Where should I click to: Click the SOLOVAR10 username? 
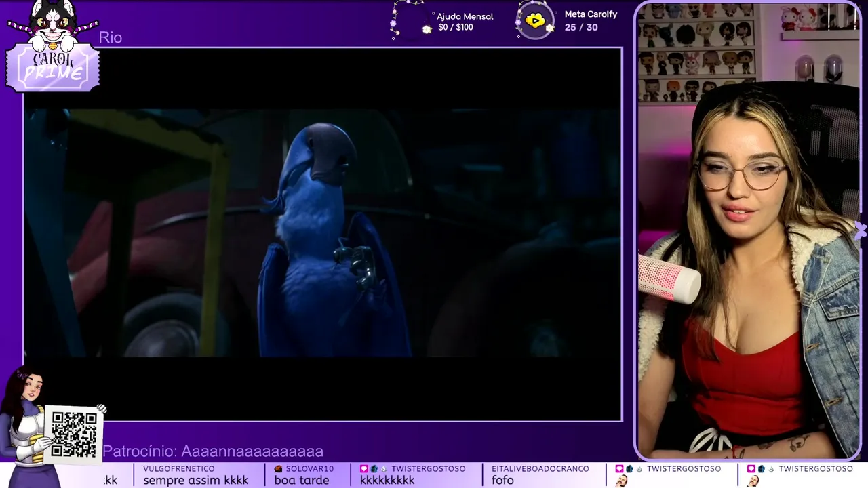[x=310, y=468]
